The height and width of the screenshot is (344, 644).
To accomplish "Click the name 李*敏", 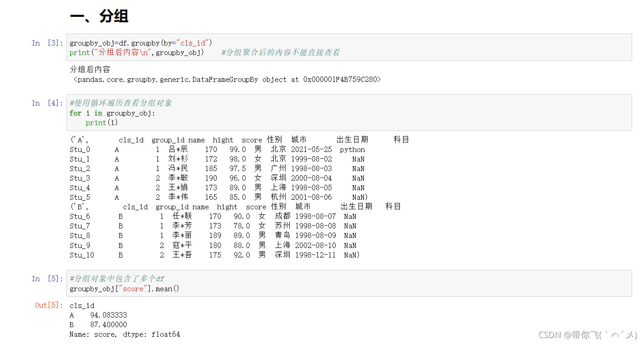I will [178, 178].
